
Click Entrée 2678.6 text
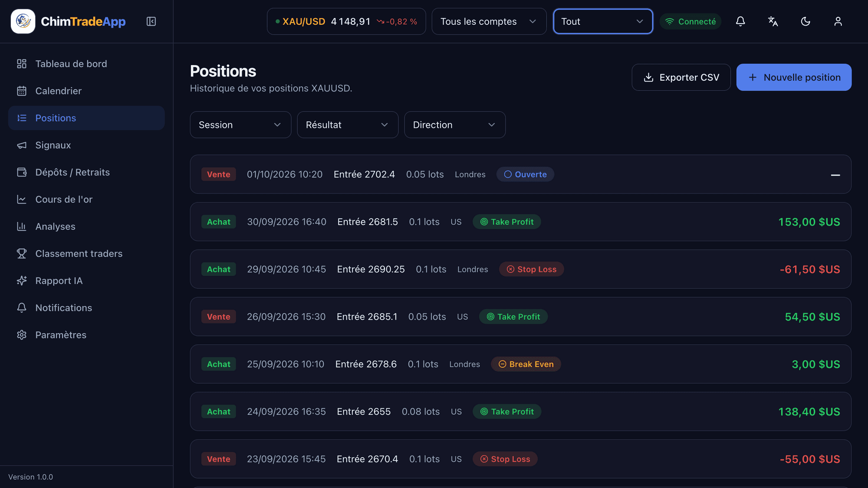(366, 364)
